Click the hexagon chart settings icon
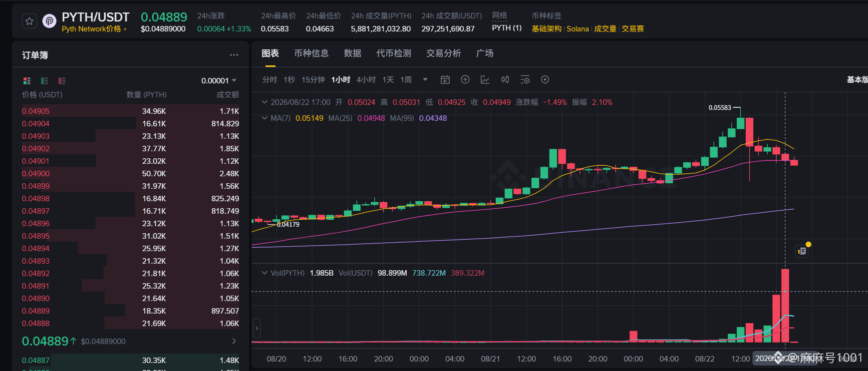This screenshot has height=371, width=868. pyautogui.click(x=545, y=79)
